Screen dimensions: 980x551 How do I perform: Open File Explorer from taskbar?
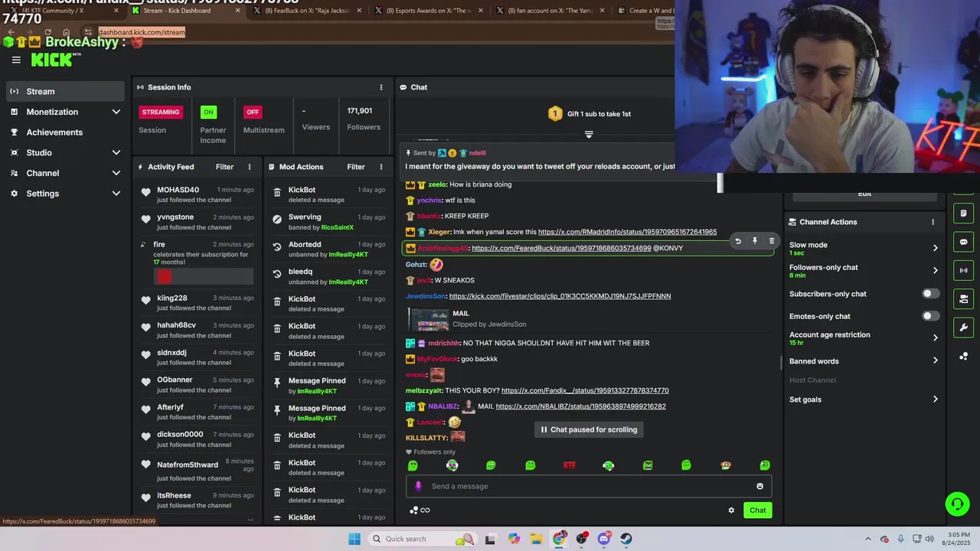click(537, 539)
